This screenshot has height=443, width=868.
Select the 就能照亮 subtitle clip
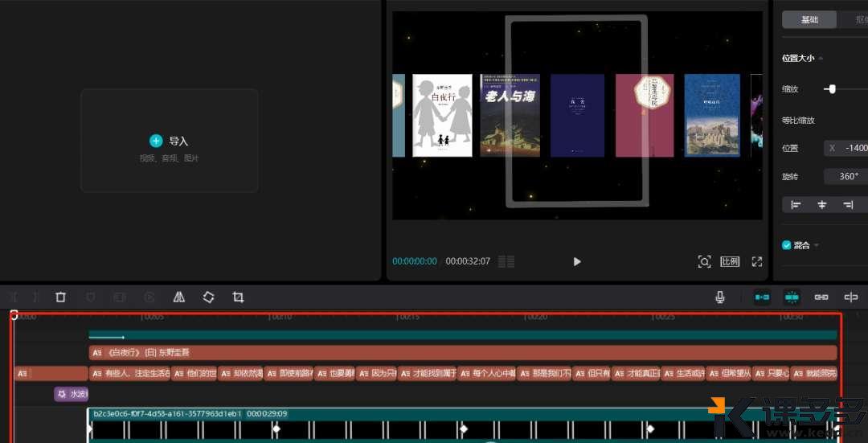813,373
